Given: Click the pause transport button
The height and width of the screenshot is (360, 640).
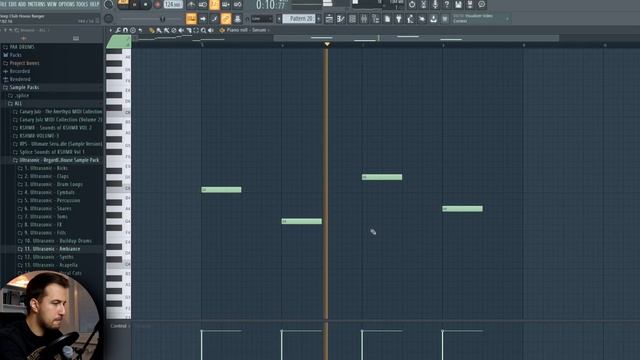Looking at the screenshot, I should tap(134, 4).
